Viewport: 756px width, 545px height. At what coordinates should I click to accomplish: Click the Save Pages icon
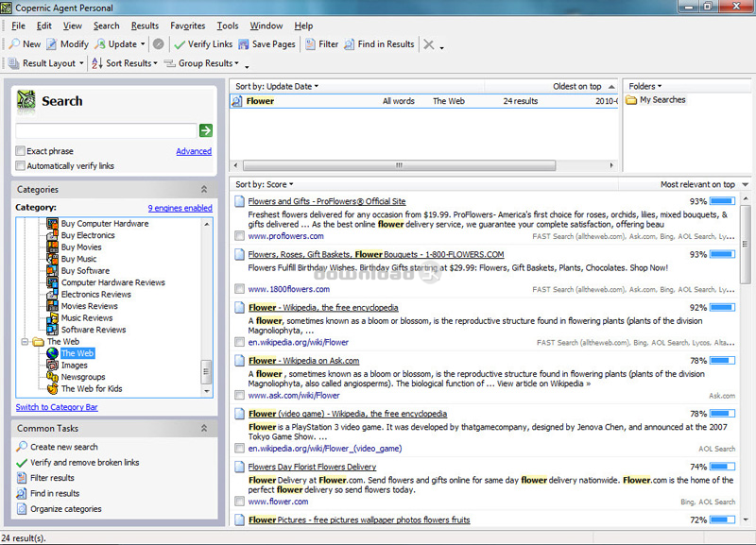(244, 44)
